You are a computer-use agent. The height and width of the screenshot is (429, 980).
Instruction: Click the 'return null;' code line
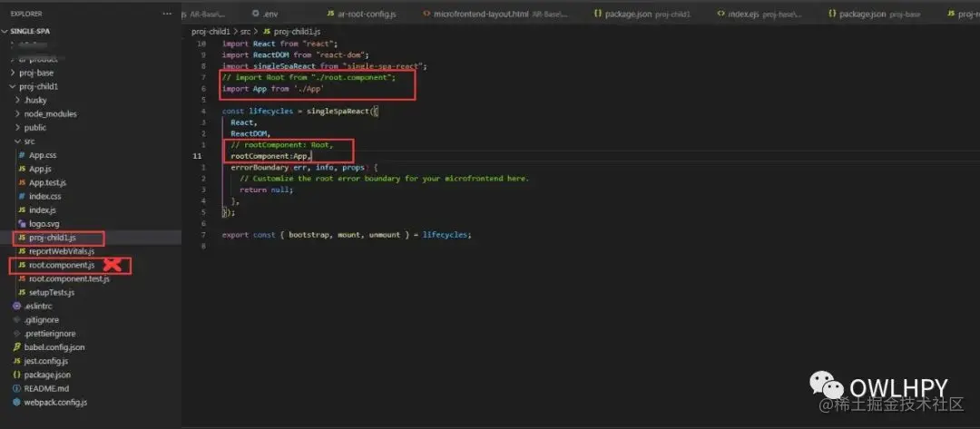266,190
